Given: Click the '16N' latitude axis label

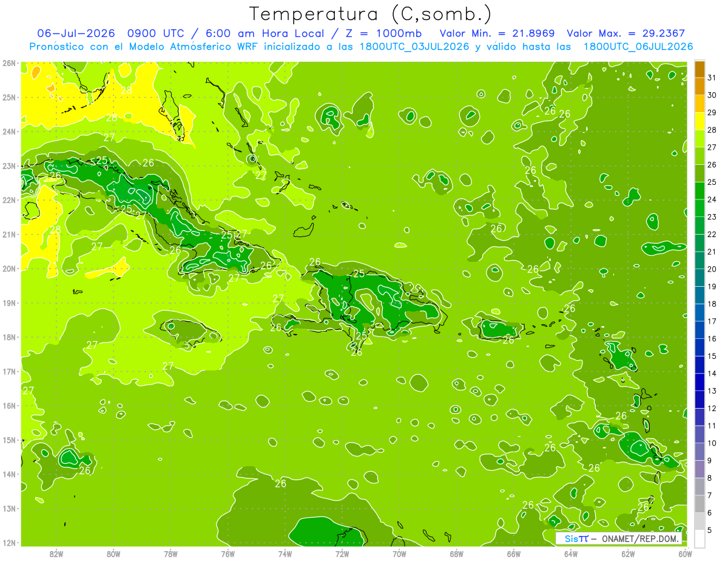Looking at the screenshot, I should 8,406.
